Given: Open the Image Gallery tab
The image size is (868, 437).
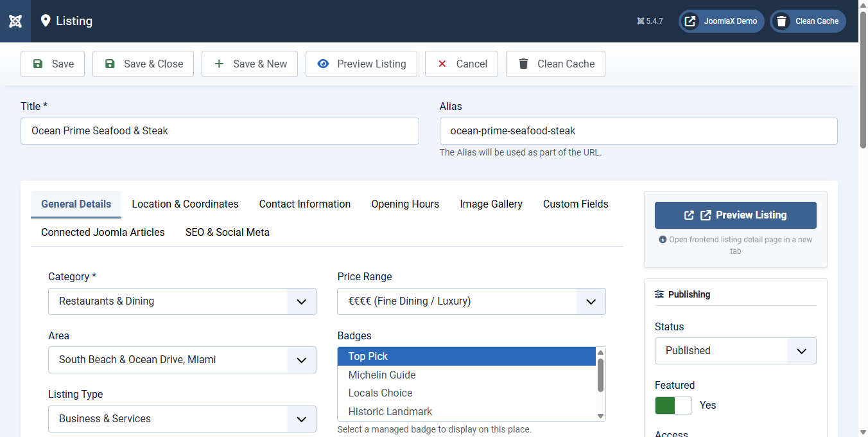Looking at the screenshot, I should point(491,204).
